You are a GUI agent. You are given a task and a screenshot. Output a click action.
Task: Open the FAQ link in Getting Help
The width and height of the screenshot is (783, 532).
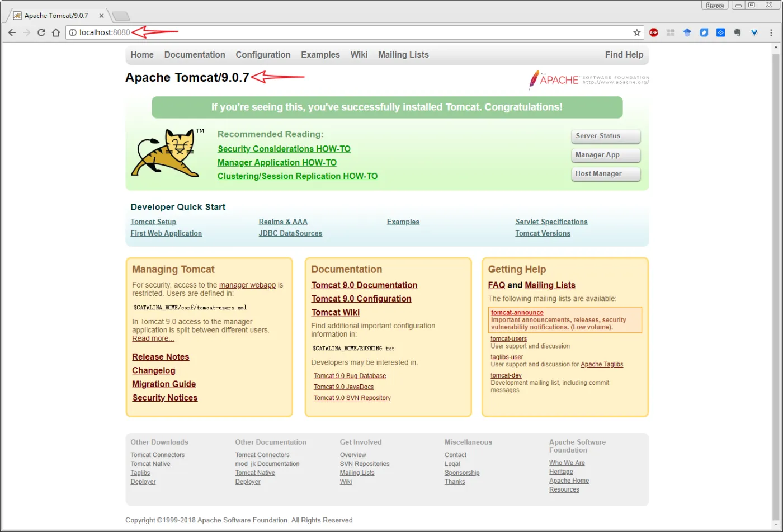click(x=497, y=285)
